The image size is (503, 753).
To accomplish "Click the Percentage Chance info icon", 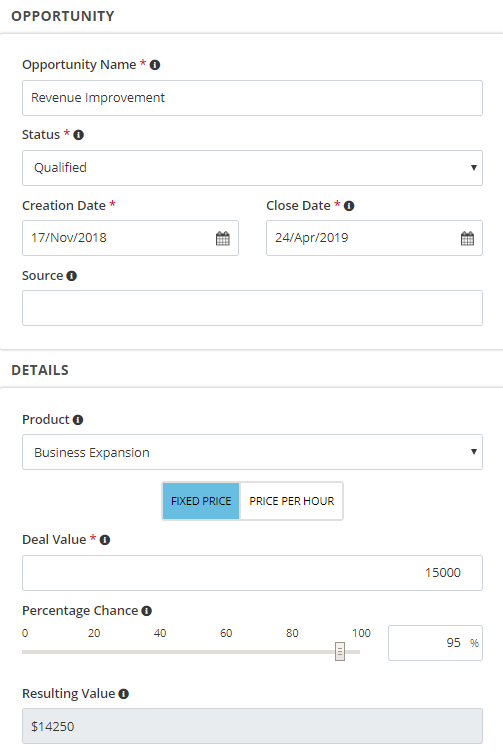I will pos(147,611).
